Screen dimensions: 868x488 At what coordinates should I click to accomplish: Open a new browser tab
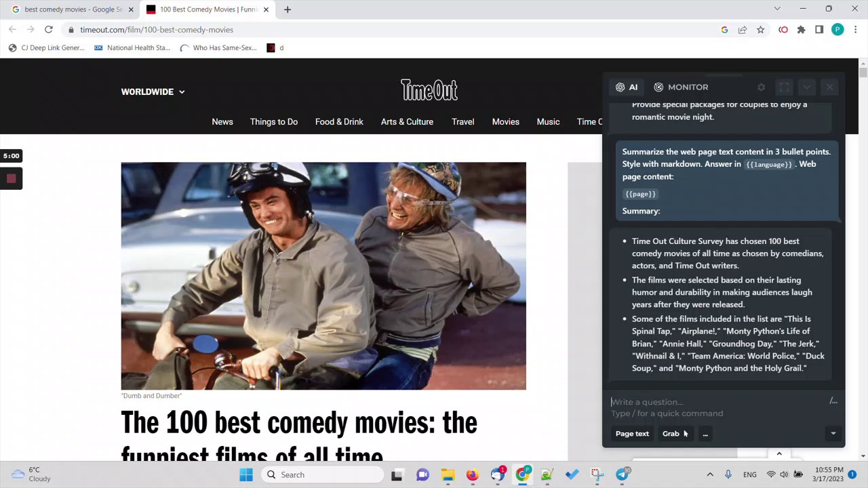point(288,9)
